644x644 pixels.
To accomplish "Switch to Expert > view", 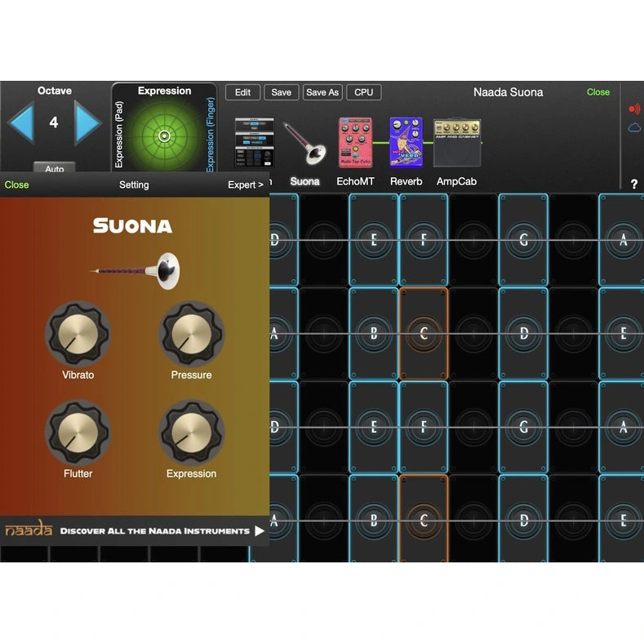I will tap(246, 184).
